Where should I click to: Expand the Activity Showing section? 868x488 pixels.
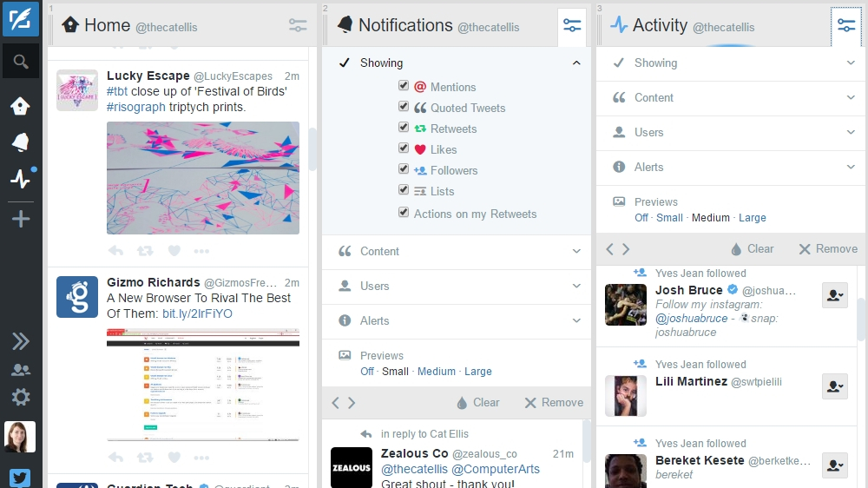click(732, 63)
